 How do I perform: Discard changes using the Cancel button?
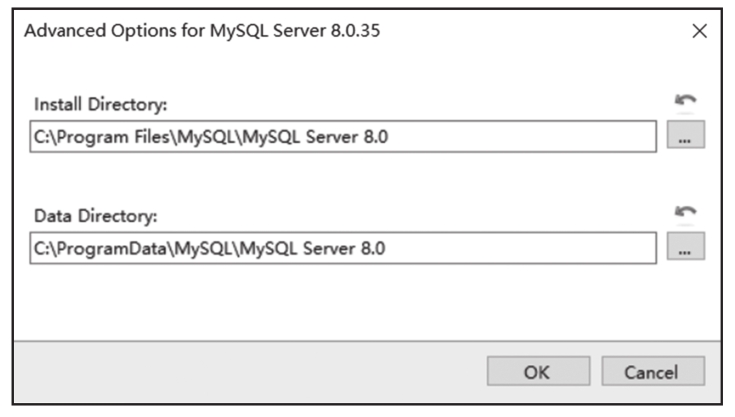653,371
